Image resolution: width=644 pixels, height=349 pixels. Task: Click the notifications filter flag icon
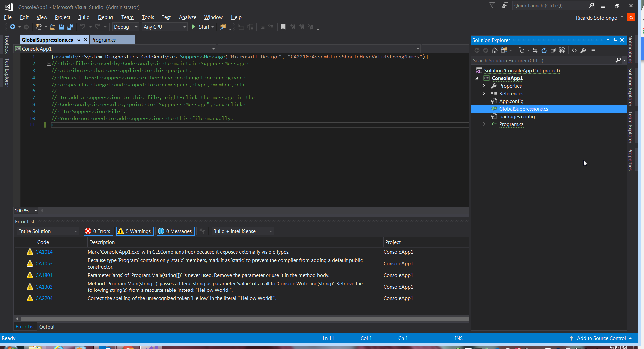point(492,5)
